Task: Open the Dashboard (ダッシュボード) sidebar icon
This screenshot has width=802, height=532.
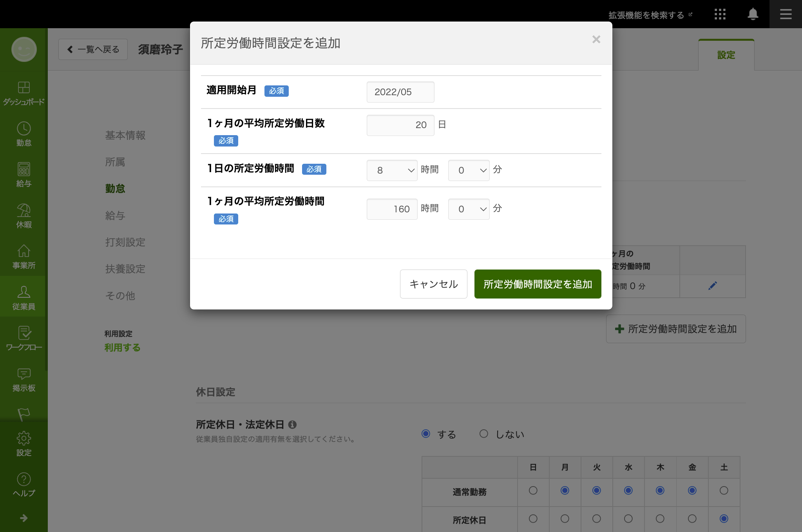Action: click(x=24, y=93)
